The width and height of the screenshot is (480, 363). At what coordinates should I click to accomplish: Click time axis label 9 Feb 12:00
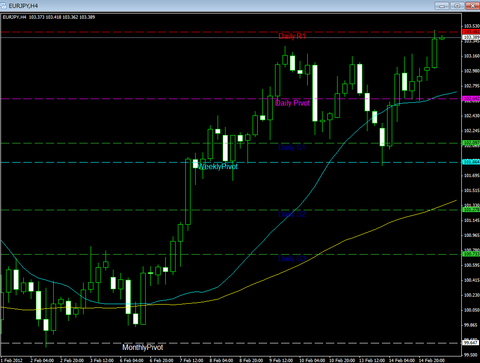point(282,360)
